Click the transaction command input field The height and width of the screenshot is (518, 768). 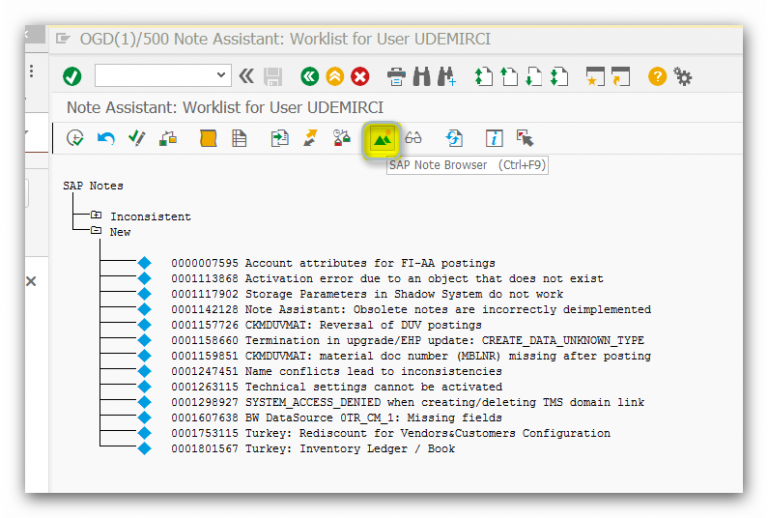click(x=155, y=77)
